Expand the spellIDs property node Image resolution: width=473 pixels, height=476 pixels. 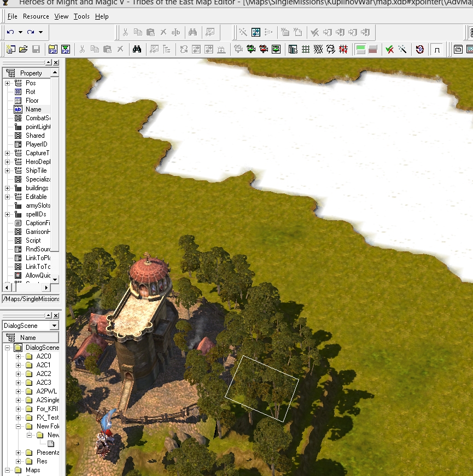point(7,215)
